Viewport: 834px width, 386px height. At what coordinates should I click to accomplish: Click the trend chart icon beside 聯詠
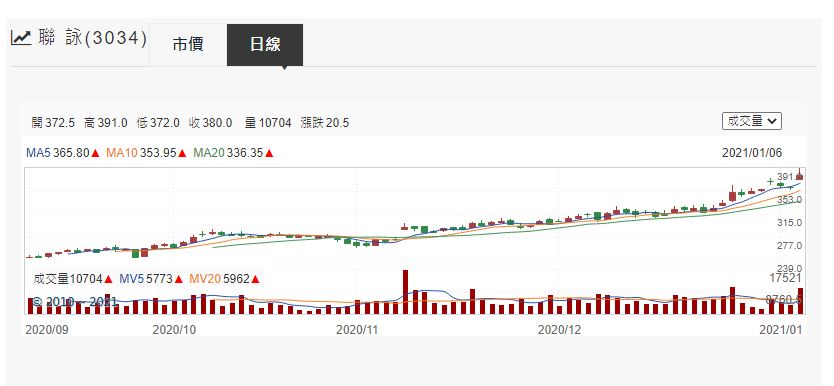(x=21, y=38)
